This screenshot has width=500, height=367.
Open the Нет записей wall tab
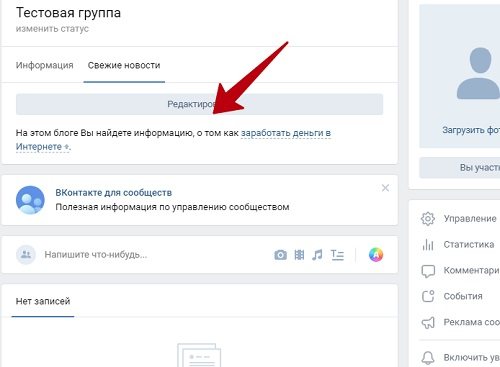point(43,301)
